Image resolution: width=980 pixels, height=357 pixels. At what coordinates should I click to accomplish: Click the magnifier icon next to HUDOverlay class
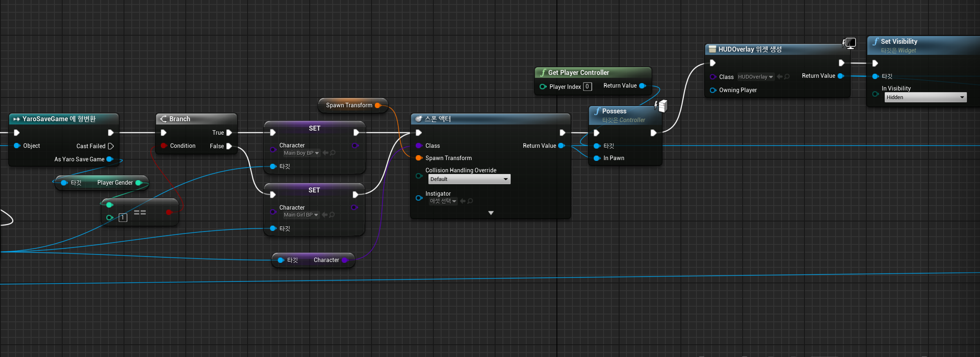786,77
